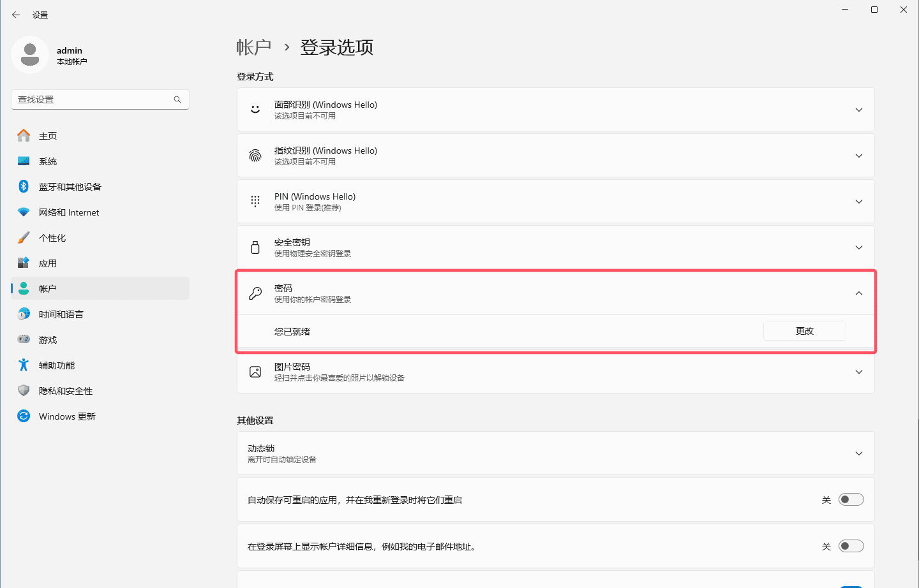Image resolution: width=919 pixels, height=588 pixels.
Task: Click the 应用 apps icon
Action: tap(24, 263)
